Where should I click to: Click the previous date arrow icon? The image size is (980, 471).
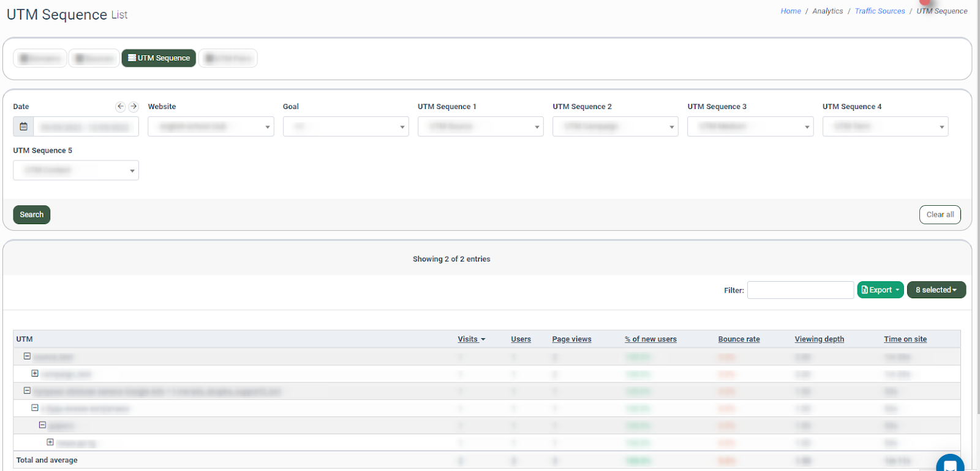tap(120, 107)
